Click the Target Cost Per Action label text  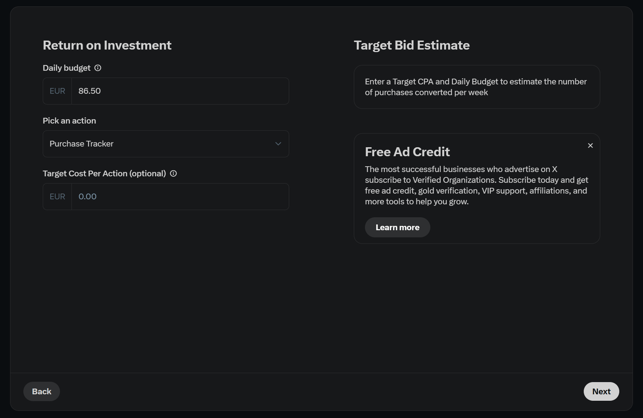click(x=104, y=174)
